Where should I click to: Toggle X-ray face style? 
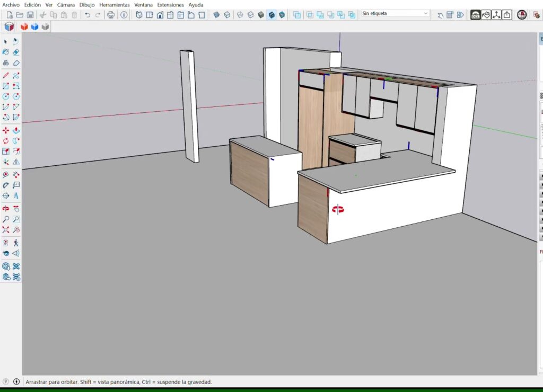pyautogui.click(x=216, y=15)
